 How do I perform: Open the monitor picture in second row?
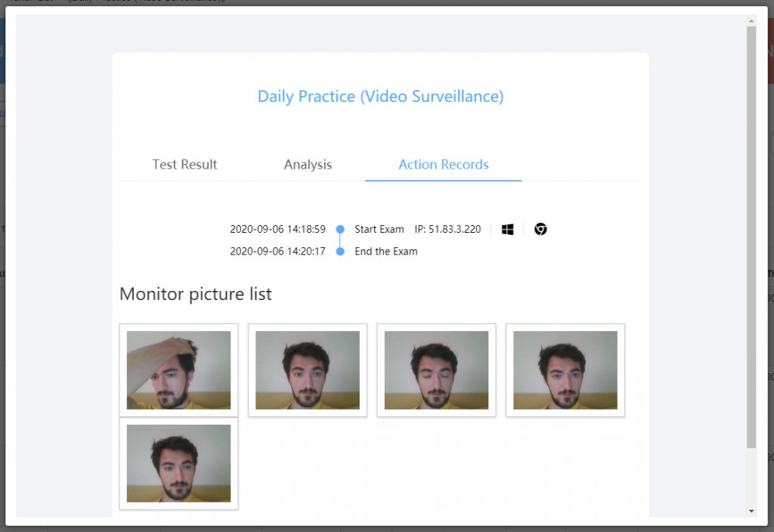tap(178, 463)
